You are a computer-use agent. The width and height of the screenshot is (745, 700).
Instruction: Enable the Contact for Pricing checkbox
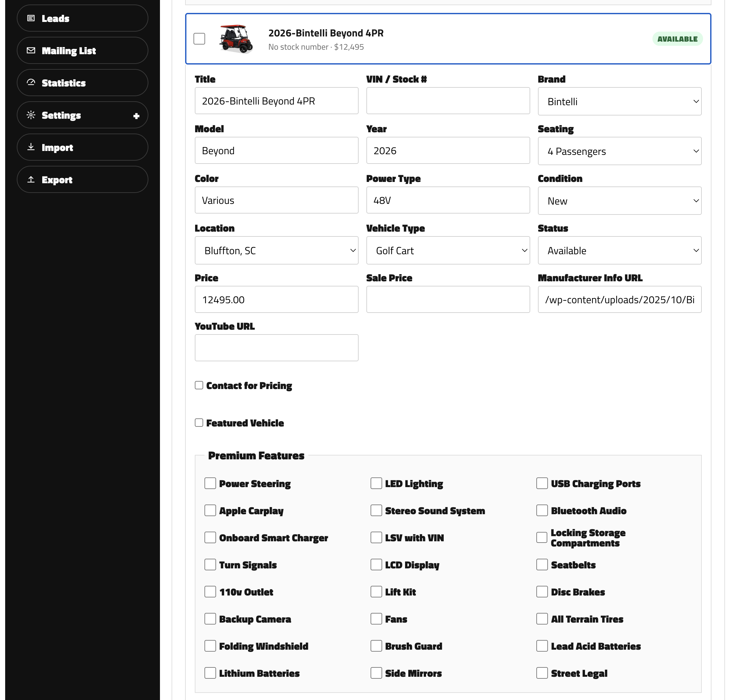point(199,385)
